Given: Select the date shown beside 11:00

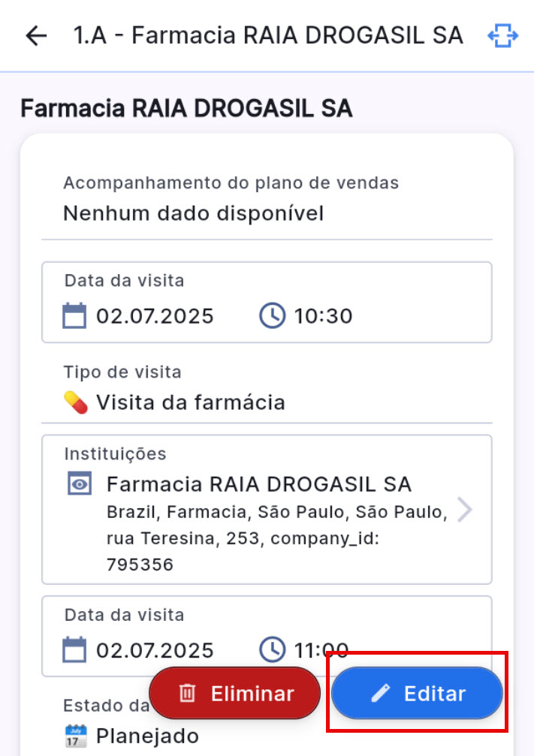Looking at the screenshot, I should coord(155,649).
